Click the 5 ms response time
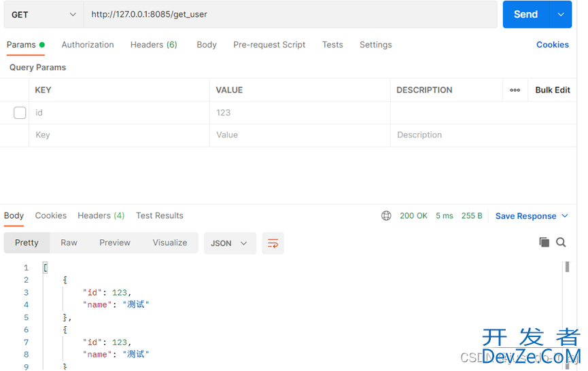 [445, 216]
